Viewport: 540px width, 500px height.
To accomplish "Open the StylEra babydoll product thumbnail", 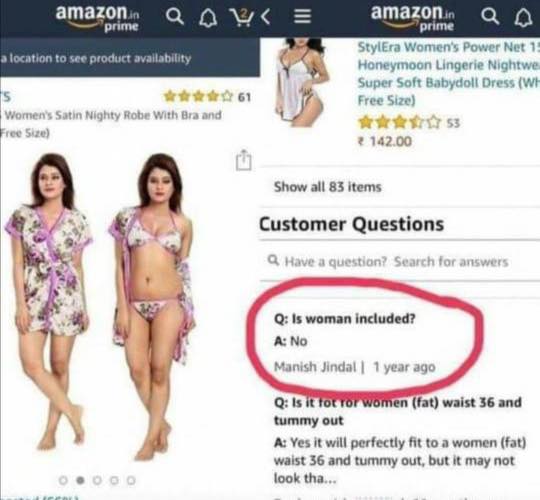I will pyautogui.click(x=301, y=81).
